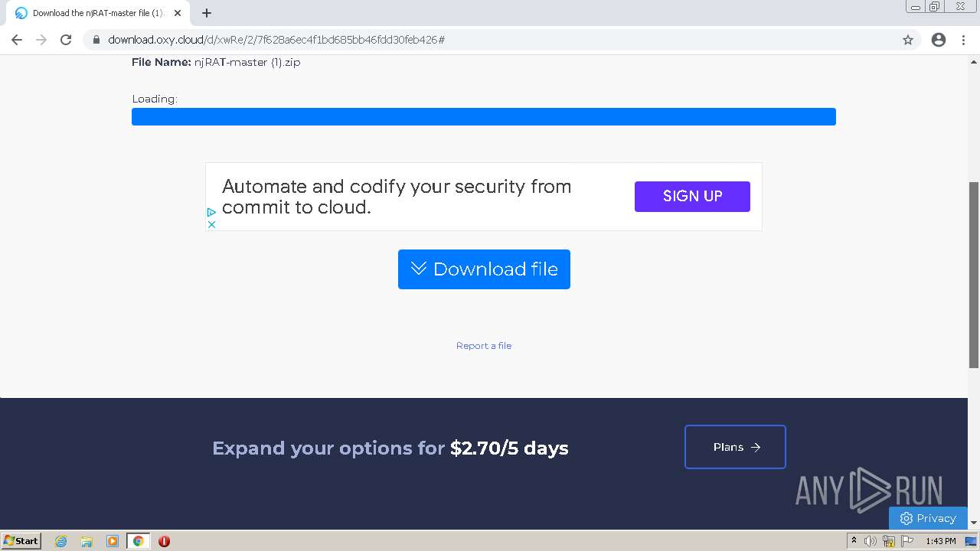Show hidden system tray icons
Image resolution: width=980 pixels, height=551 pixels.
click(x=854, y=541)
